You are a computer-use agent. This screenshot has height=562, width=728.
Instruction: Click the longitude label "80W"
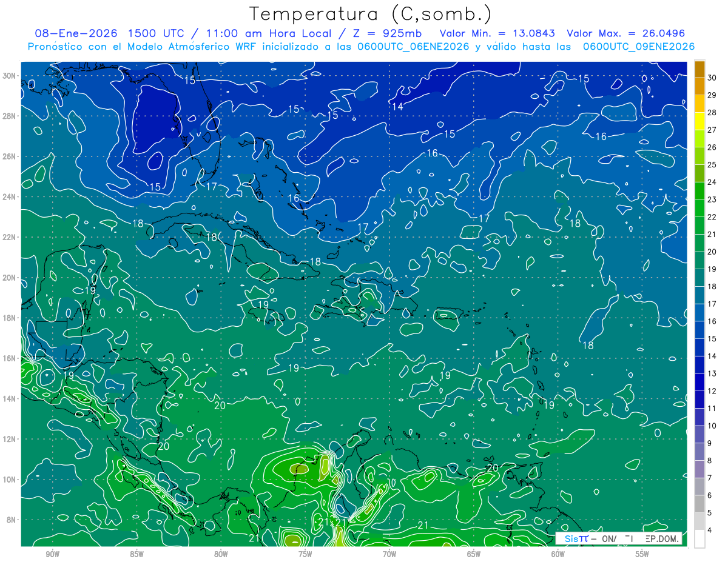[221, 554]
